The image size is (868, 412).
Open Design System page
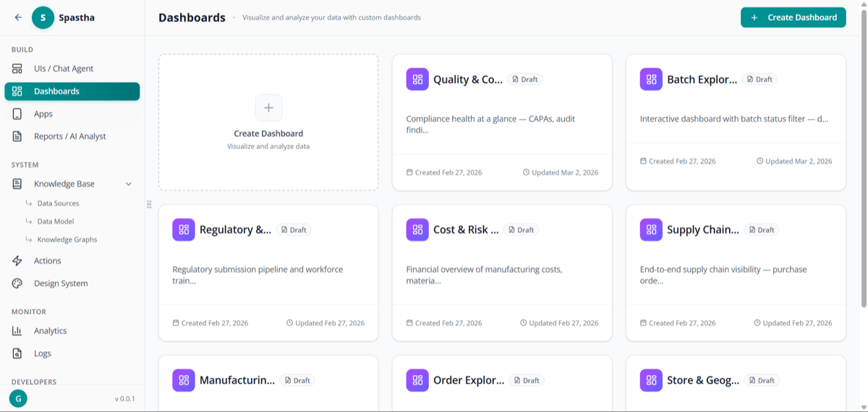72,283
